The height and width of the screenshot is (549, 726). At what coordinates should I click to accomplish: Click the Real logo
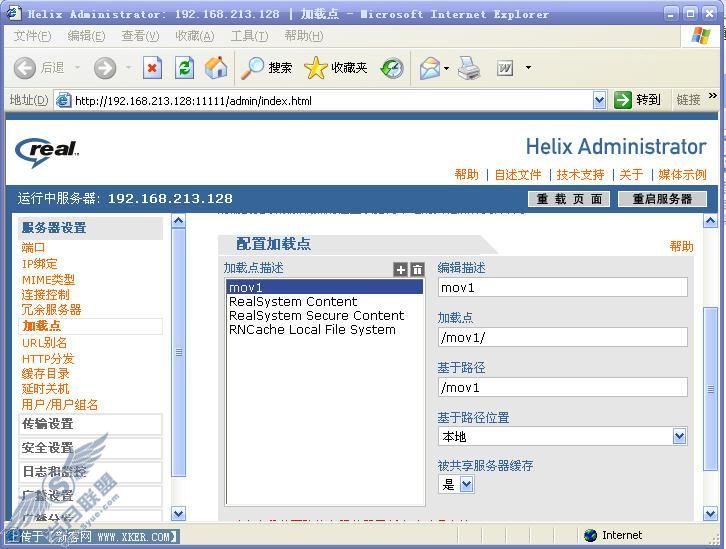(x=47, y=151)
